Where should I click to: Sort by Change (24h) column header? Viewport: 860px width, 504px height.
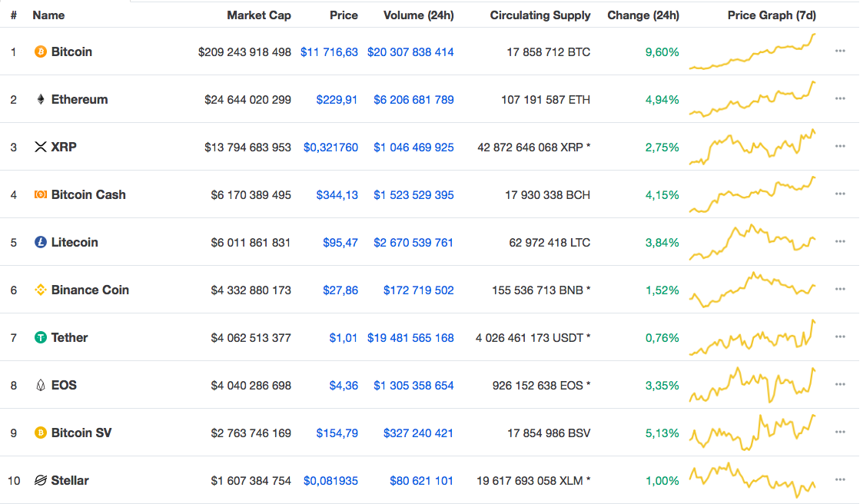643,15
